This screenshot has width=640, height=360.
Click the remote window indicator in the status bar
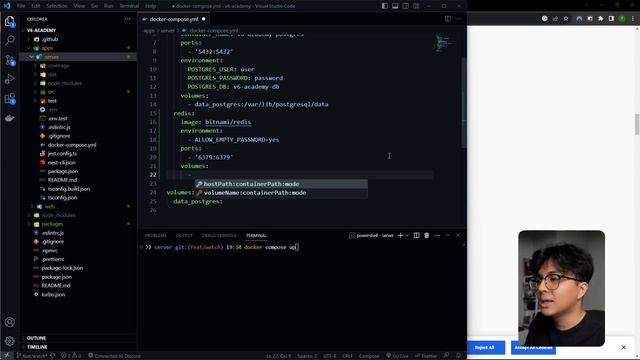tap(7, 356)
